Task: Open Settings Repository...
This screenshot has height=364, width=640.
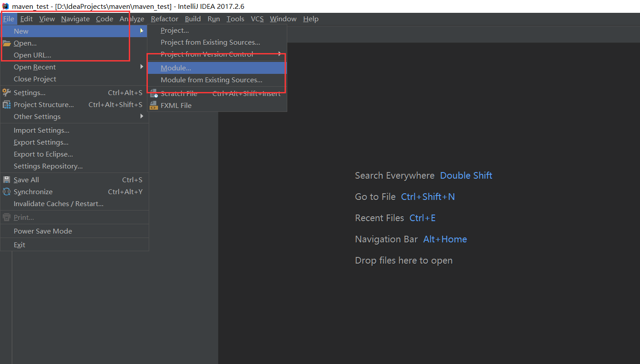Action: point(74,166)
